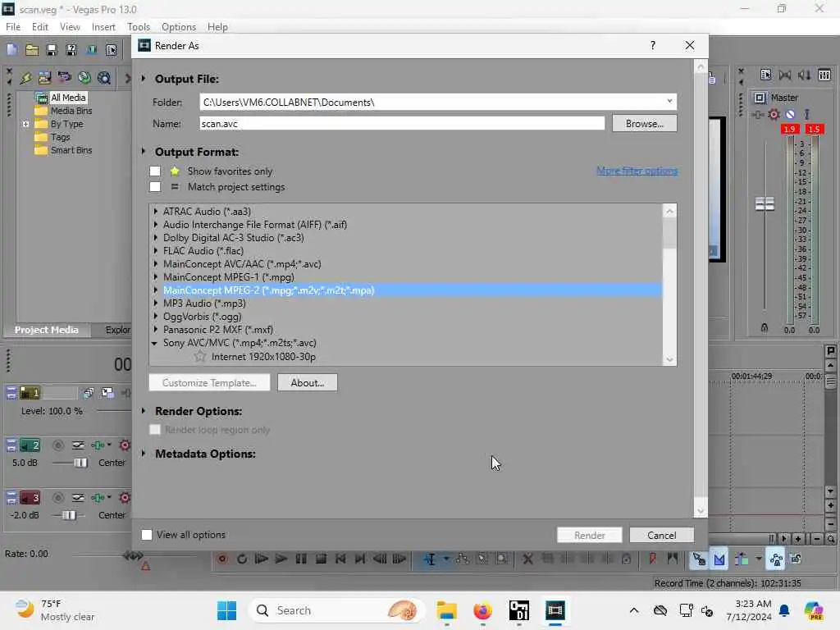
Task: Toggle the Master bus mute icon
Action: (x=790, y=114)
